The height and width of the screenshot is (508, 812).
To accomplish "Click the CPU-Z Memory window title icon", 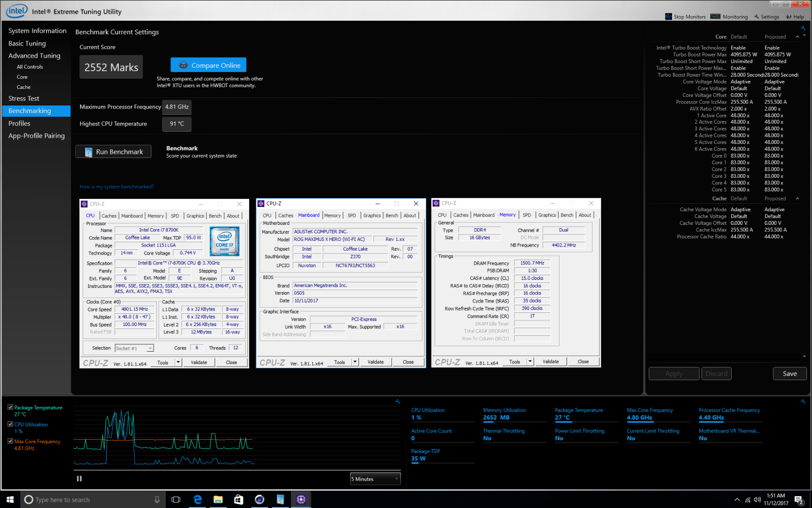I will [x=436, y=203].
